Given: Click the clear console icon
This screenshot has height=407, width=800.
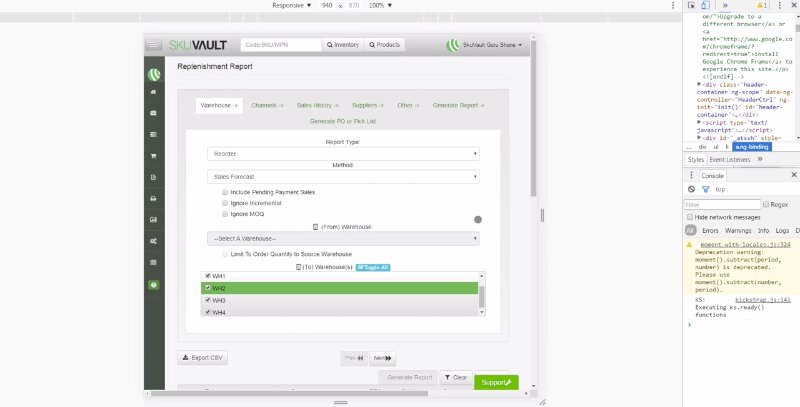Looking at the screenshot, I should tap(691, 189).
